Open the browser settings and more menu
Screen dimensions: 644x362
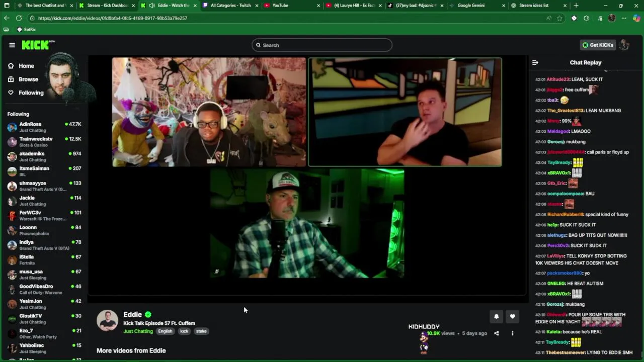[x=624, y=18]
